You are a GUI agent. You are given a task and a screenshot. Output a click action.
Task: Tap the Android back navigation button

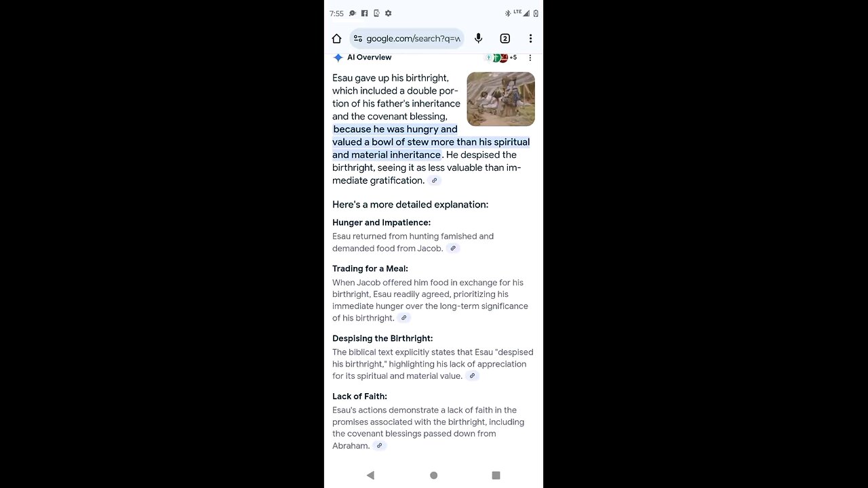coord(370,475)
